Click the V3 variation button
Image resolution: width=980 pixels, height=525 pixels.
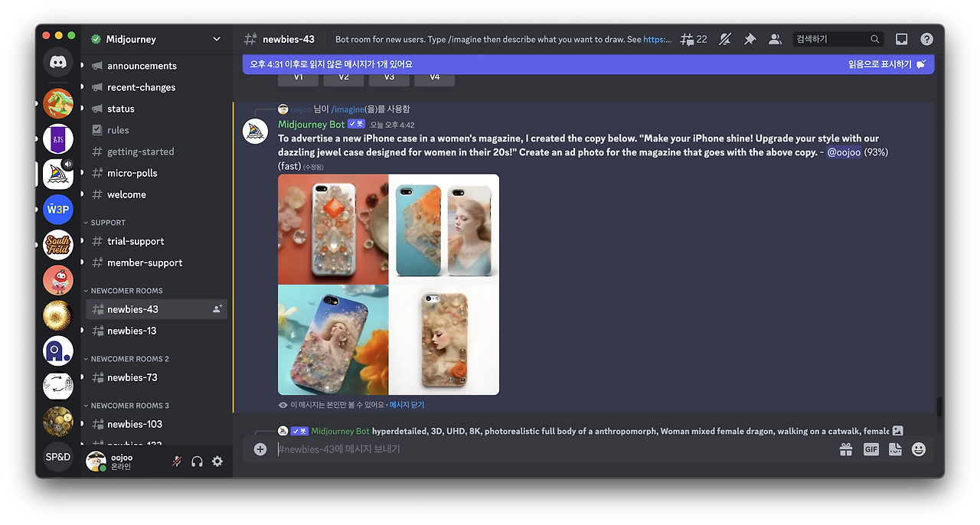389,78
